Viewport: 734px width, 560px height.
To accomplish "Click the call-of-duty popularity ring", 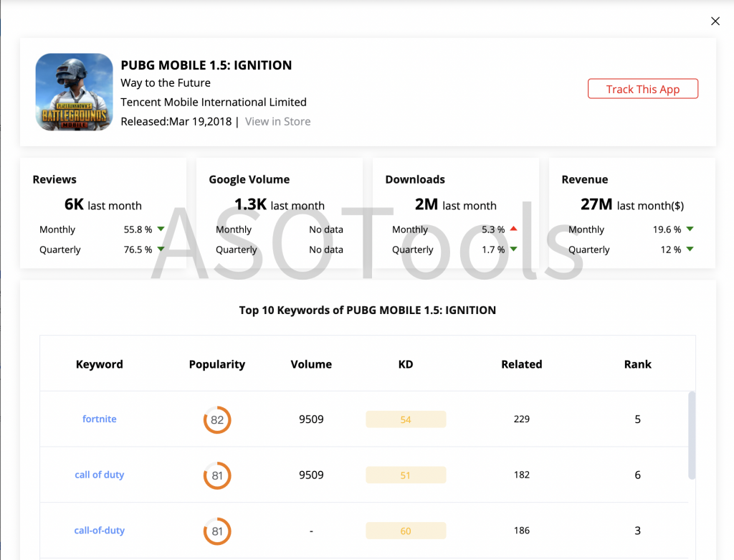I will coord(217,531).
